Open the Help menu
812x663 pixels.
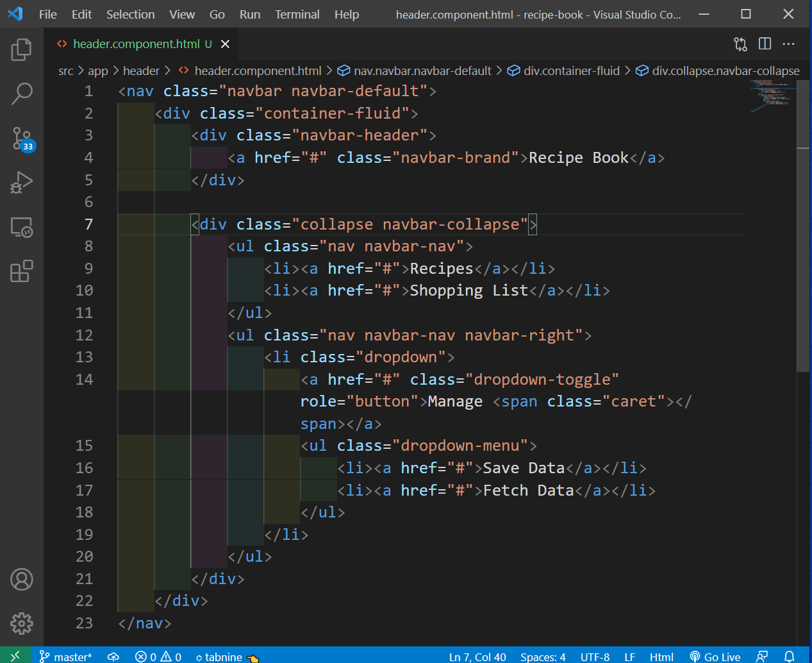point(347,14)
